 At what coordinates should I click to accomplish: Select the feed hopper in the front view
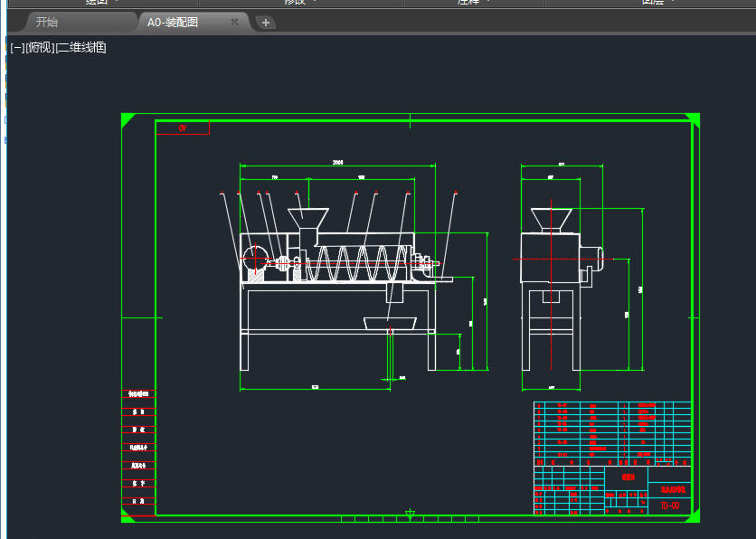click(307, 217)
